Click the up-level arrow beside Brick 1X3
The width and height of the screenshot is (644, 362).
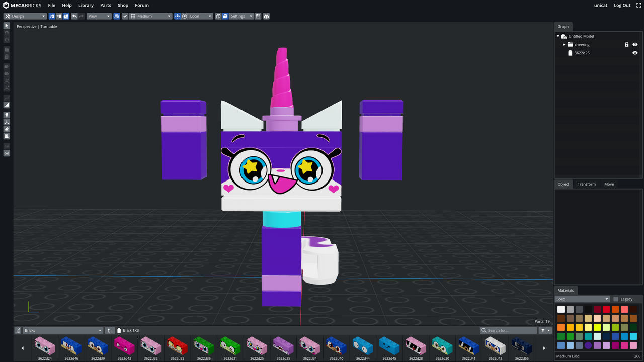point(110,330)
